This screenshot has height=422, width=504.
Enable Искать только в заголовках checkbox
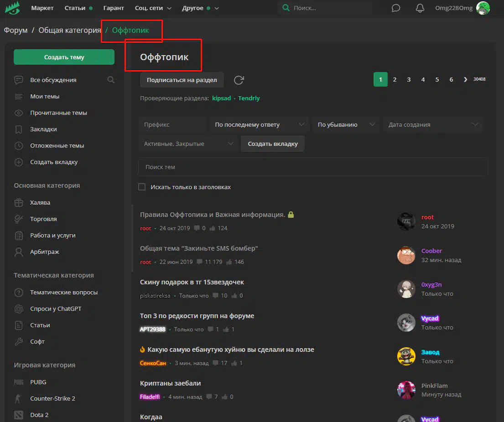(x=142, y=187)
